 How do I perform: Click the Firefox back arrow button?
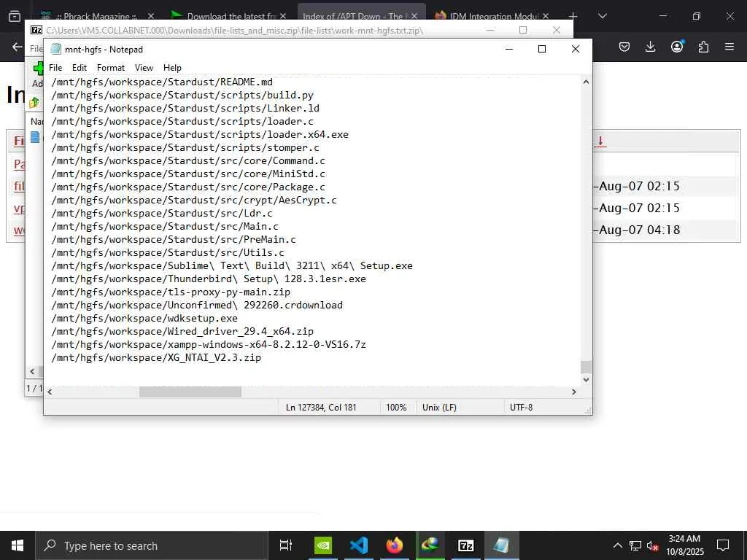[18, 47]
